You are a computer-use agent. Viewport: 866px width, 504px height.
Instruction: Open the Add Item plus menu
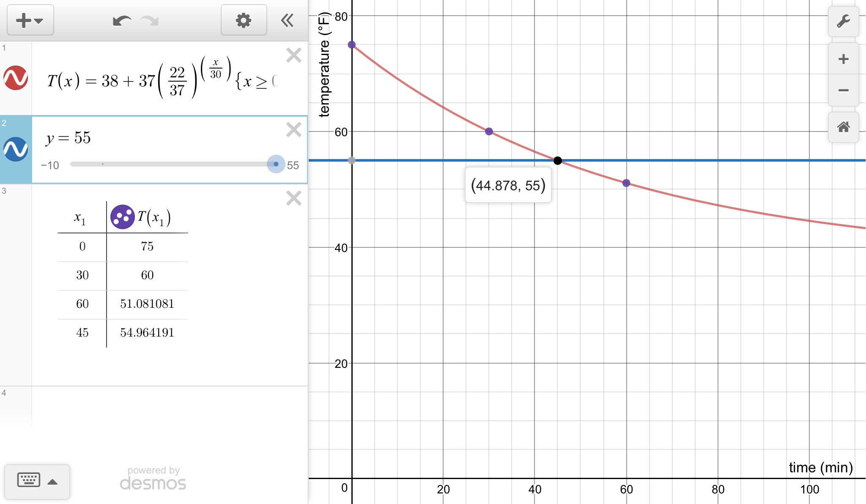pyautogui.click(x=30, y=20)
